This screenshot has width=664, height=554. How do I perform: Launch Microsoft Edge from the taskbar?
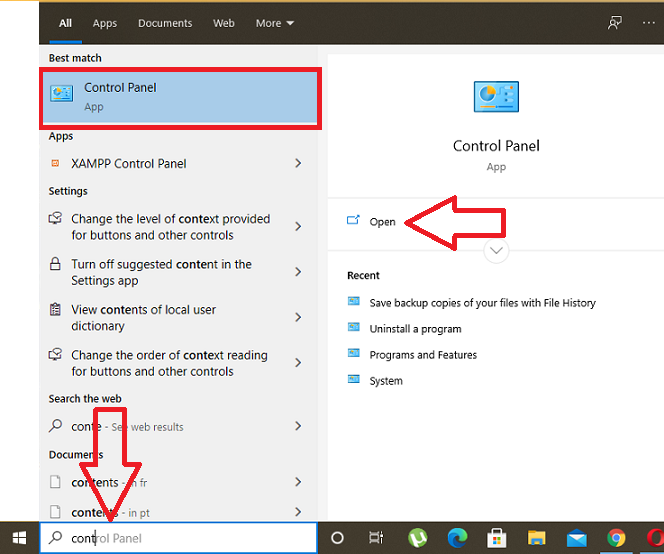tap(457, 538)
